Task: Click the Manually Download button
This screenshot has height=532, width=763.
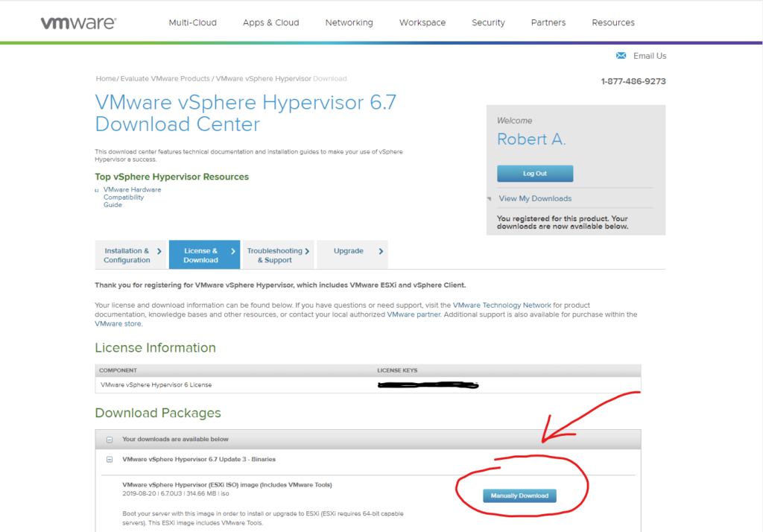Action: (519, 495)
